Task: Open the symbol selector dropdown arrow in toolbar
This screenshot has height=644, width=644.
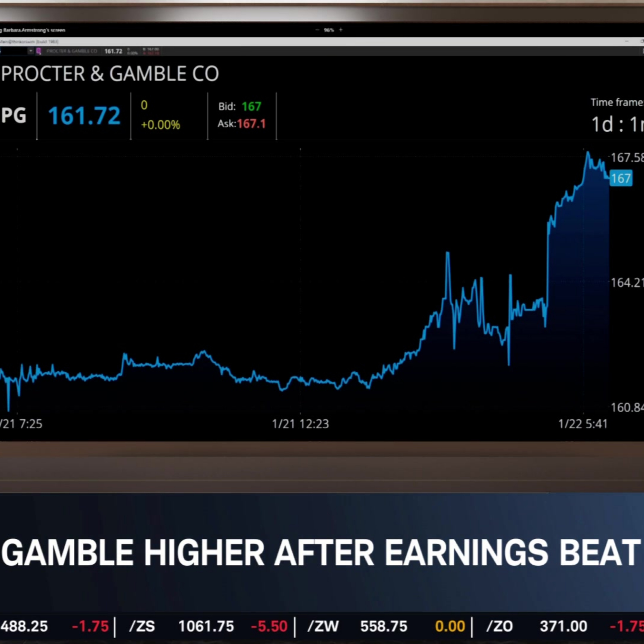Action: coord(30,51)
